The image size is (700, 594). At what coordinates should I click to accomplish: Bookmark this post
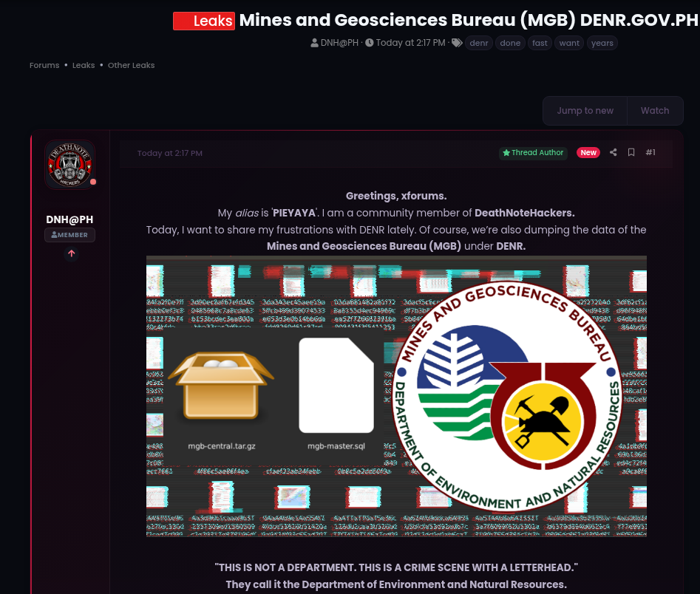pyautogui.click(x=631, y=152)
